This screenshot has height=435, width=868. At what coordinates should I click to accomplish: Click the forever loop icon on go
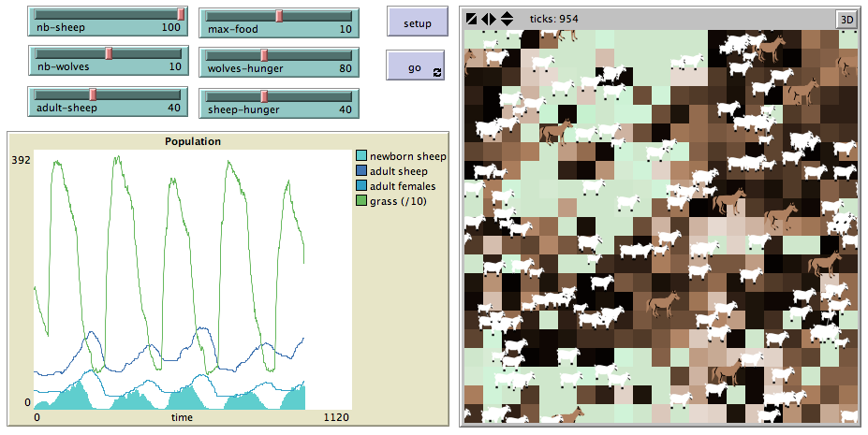pyautogui.click(x=437, y=72)
